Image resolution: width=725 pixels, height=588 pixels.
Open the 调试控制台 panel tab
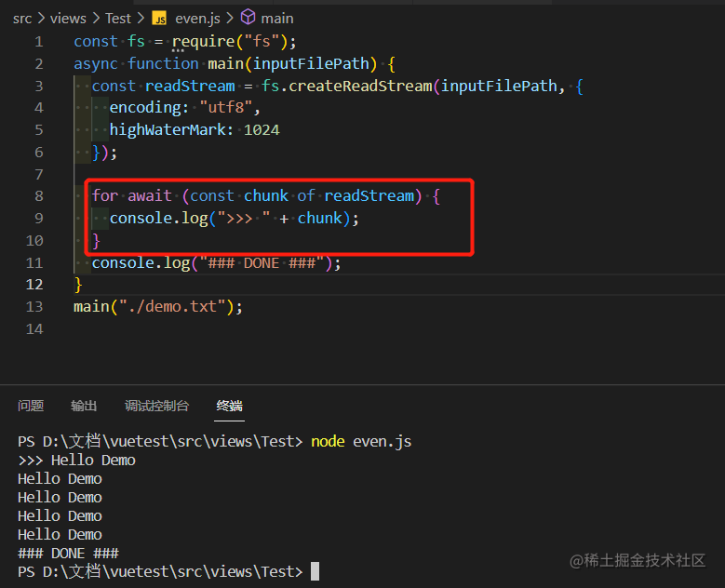pyautogui.click(x=156, y=406)
